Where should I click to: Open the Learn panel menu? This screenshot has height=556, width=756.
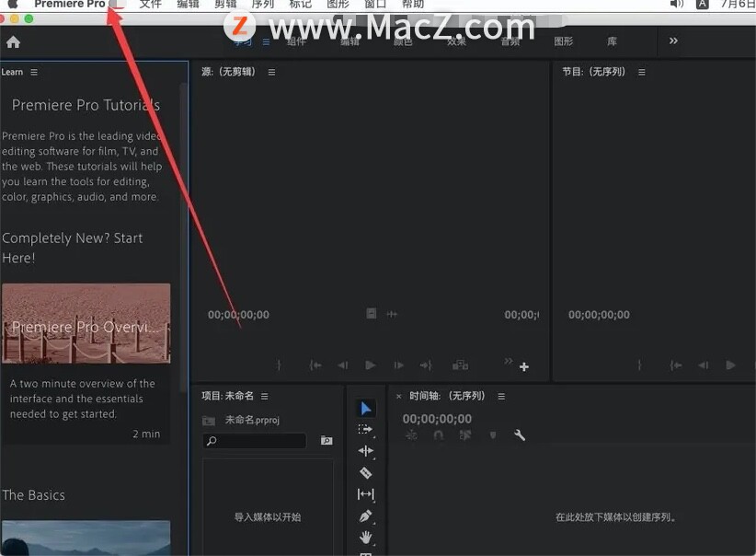[x=34, y=72]
